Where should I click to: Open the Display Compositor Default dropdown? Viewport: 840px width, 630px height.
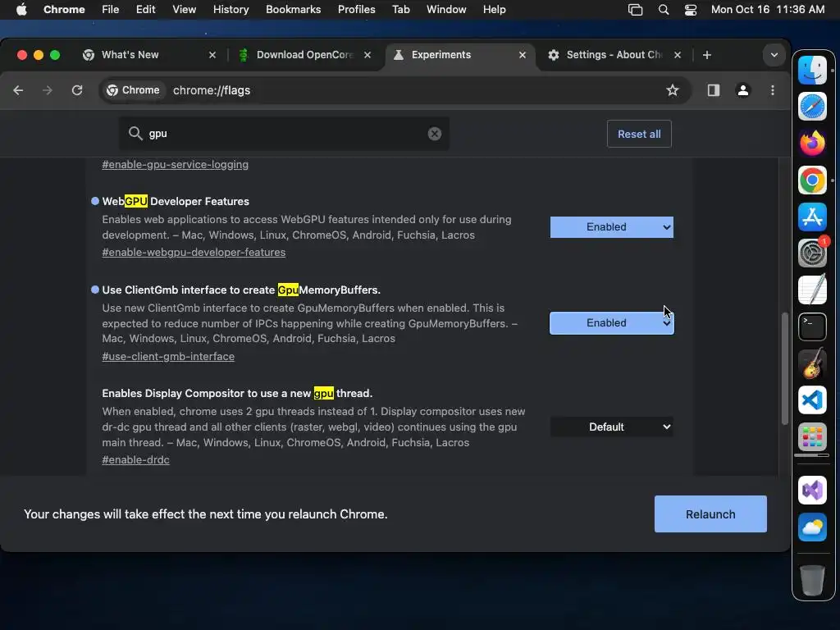tap(611, 427)
